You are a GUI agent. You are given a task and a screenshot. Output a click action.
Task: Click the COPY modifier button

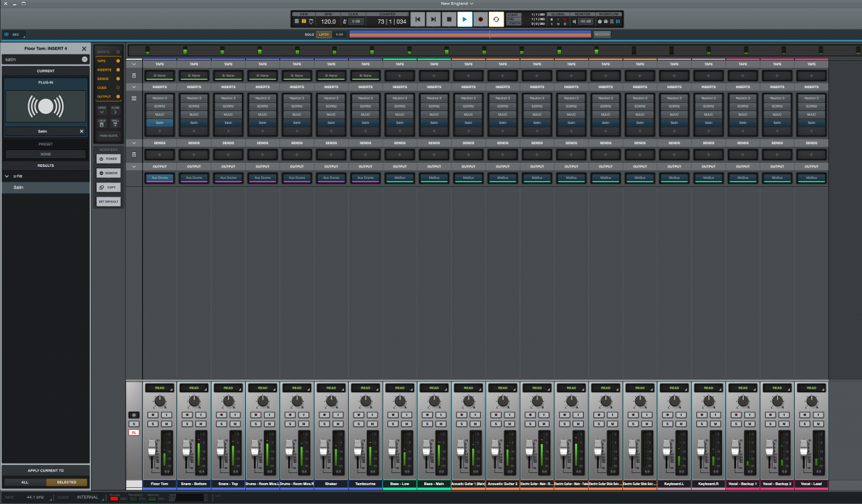108,187
